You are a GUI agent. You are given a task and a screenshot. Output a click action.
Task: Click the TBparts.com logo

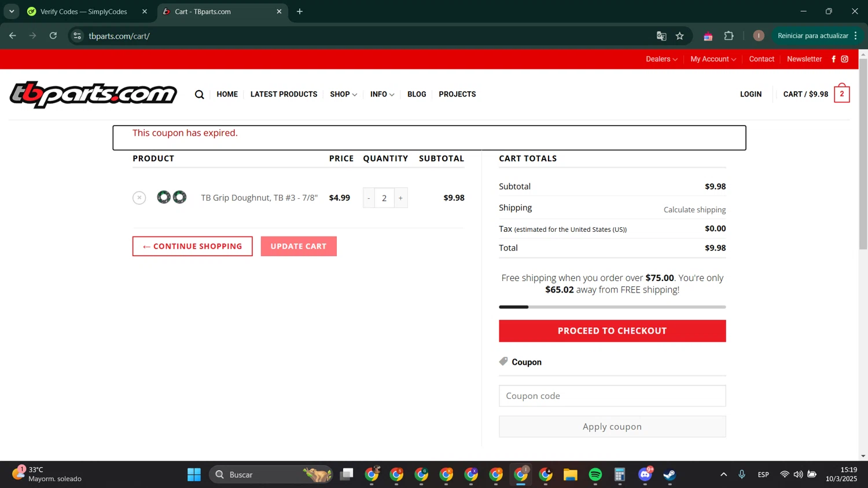pyautogui.click(x=93, y=94)
